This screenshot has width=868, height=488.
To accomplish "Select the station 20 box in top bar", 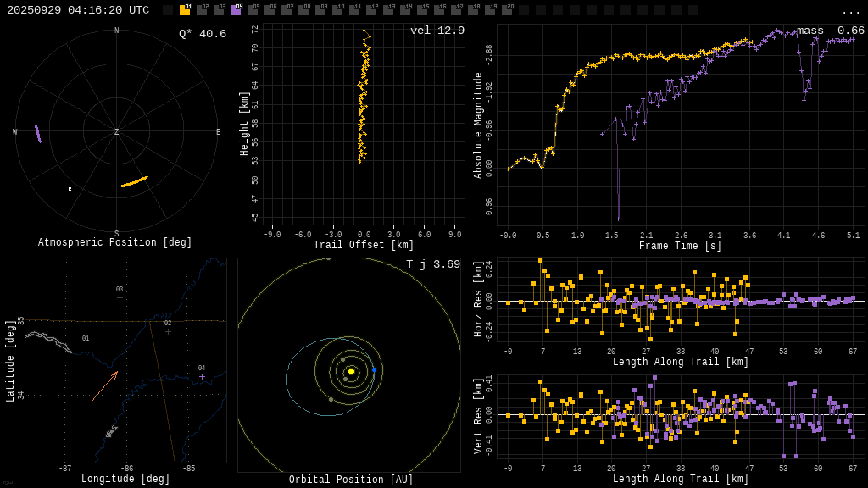I will [507, 10].
